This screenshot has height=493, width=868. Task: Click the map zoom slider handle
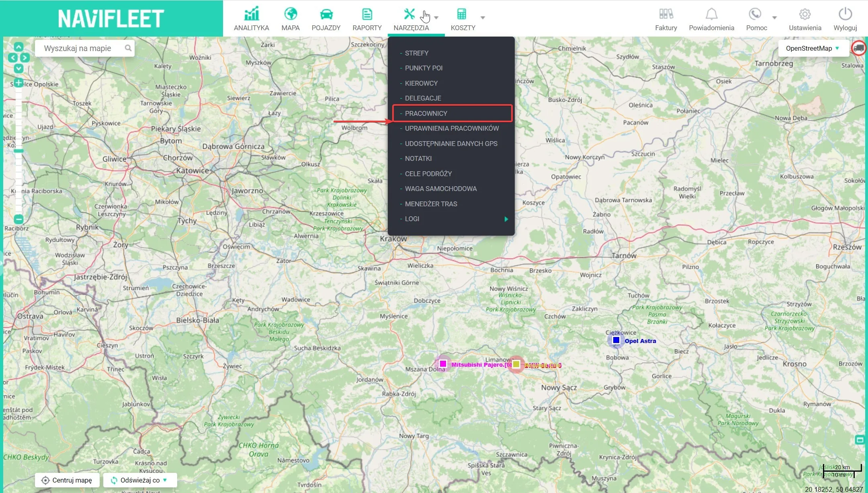pyautogui.click(x=18, y=151)
